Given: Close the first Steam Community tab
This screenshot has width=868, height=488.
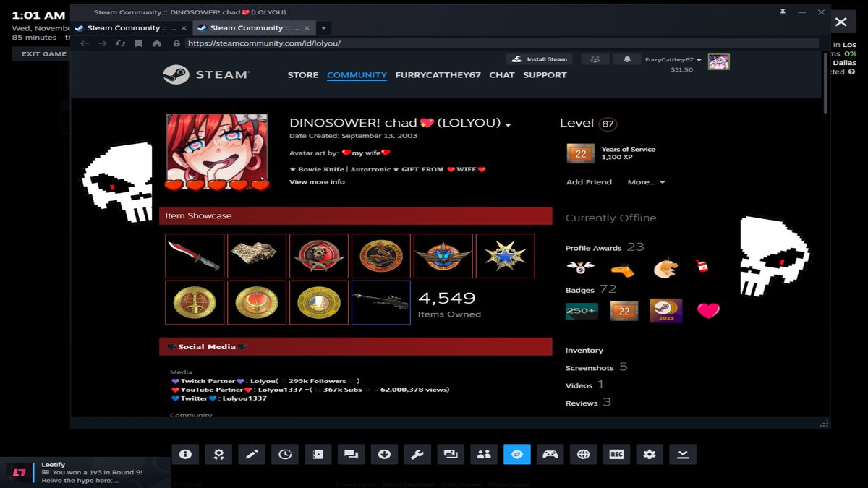Looking at the screenshot, I should (x=184, y=27).
